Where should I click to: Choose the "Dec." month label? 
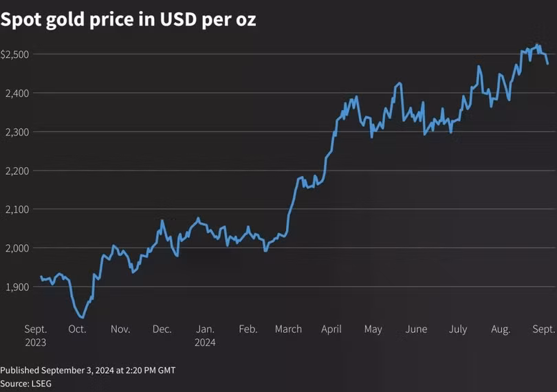162,329
